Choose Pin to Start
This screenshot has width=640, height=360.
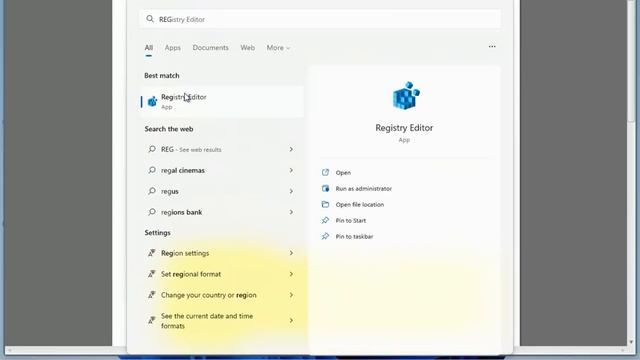click(x=351, y=220)
